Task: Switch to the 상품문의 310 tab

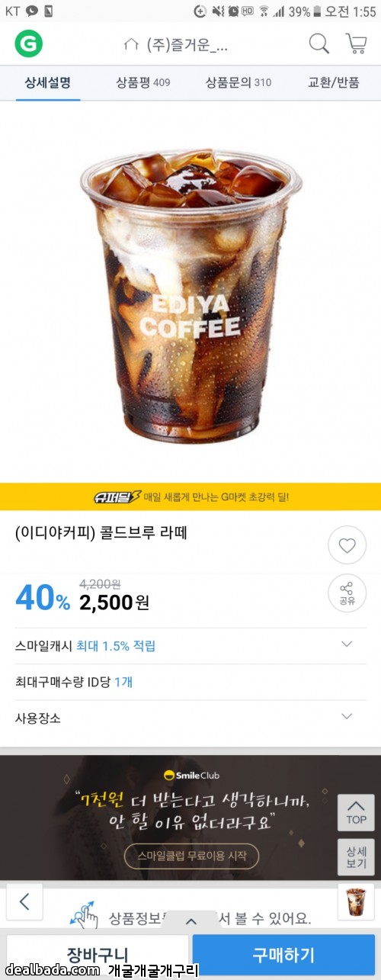Action: pos(238,82)
